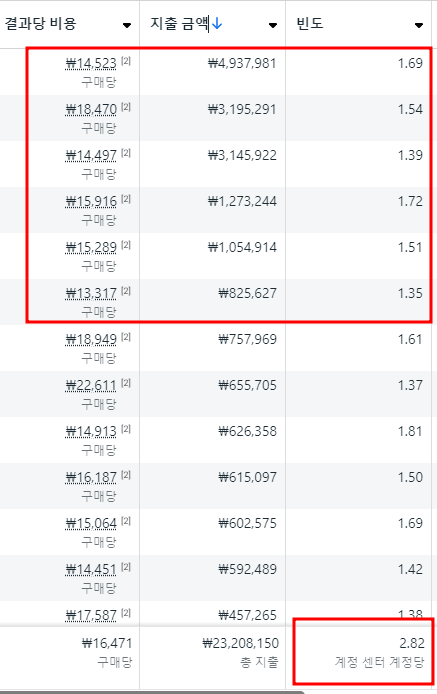This screenshot has height=694, width=437.
Task: Open the ₩18,470 cost per result link
Action: coord(91,110)
